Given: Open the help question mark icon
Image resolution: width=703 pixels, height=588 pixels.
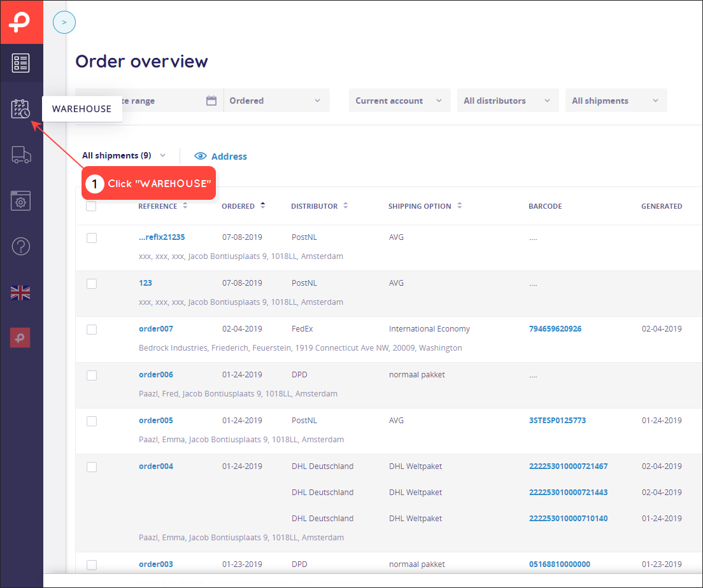Looking at the screenshot, I should (x=20, y=246).
